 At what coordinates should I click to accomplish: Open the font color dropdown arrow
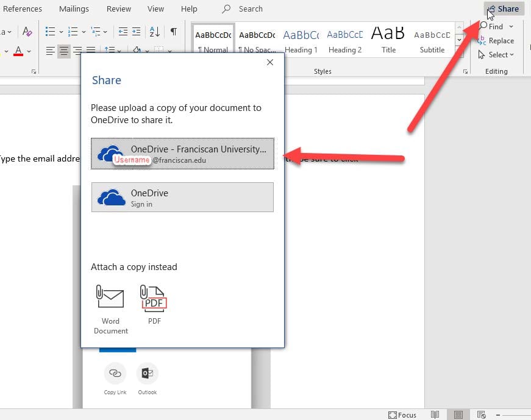(x=29, y=51)
